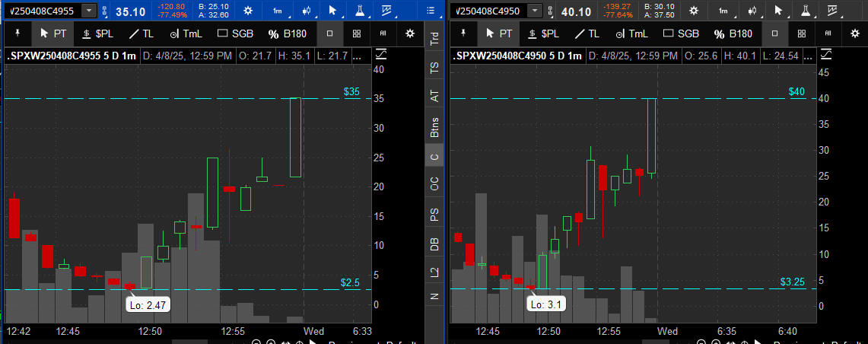Expand symbol dropdown next to V250408C4950
868x344 pixels.
(535, 11)
